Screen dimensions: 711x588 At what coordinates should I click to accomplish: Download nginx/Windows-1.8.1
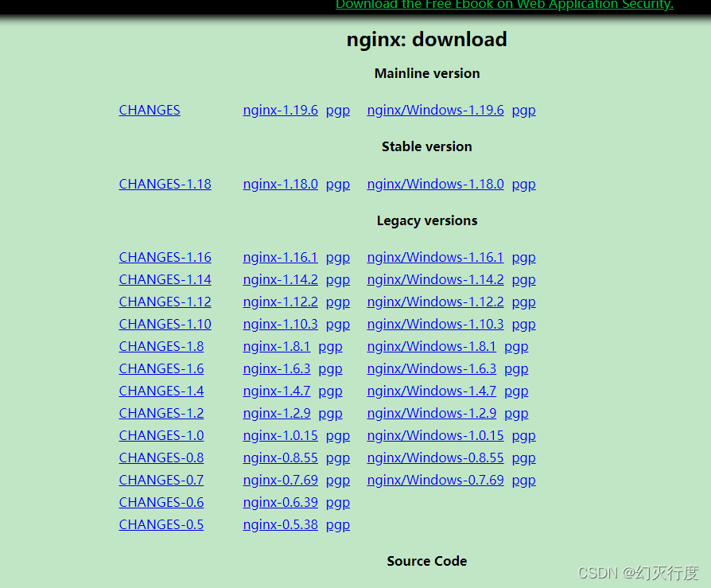click(x=432, y=346)
